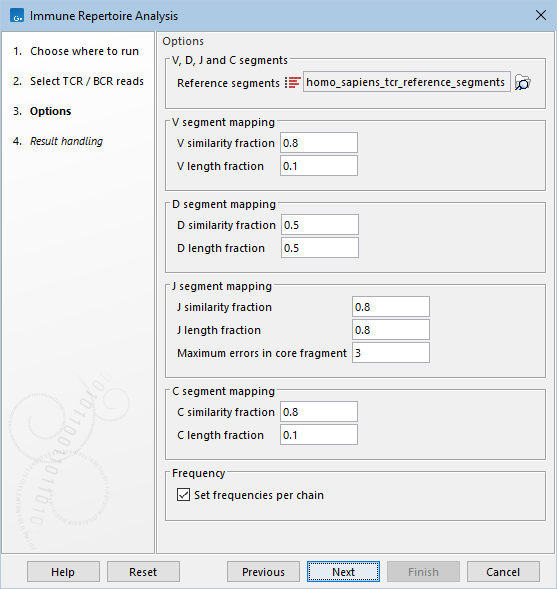Click the D similarity fraction field
The width and height of the screenshot is (557, 589).
point(320,225)
